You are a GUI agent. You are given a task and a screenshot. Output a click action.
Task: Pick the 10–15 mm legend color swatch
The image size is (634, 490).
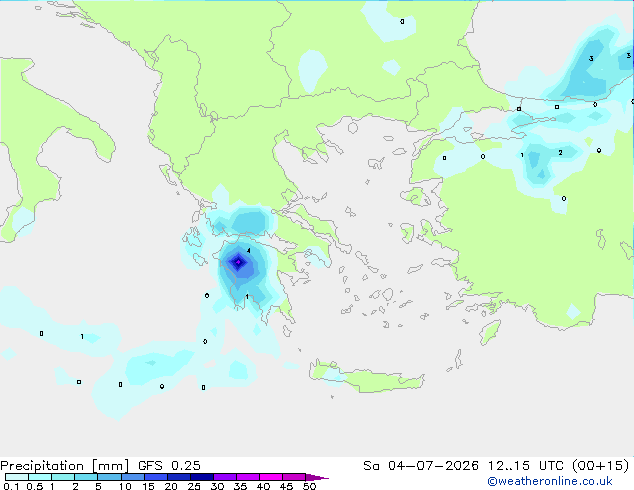132,477
